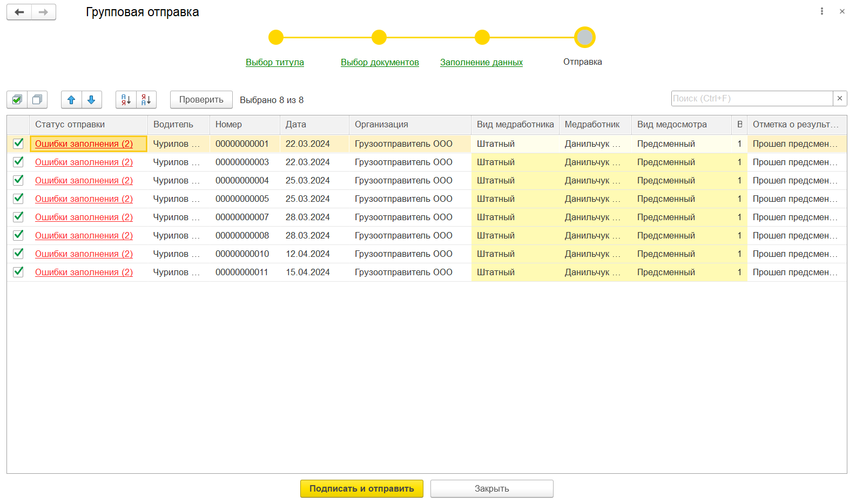Focus the Поиск search input field
Screen dimensions: 856x504
pyautogui.click(x=751, y=98)
